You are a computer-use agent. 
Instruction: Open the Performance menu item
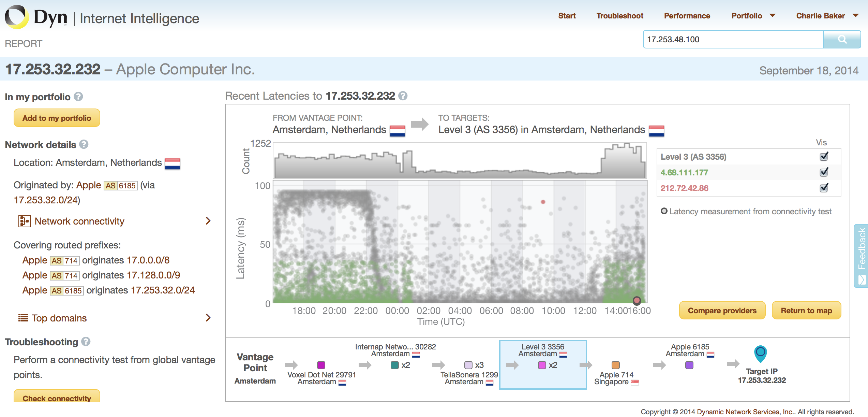tap(687, 16)
